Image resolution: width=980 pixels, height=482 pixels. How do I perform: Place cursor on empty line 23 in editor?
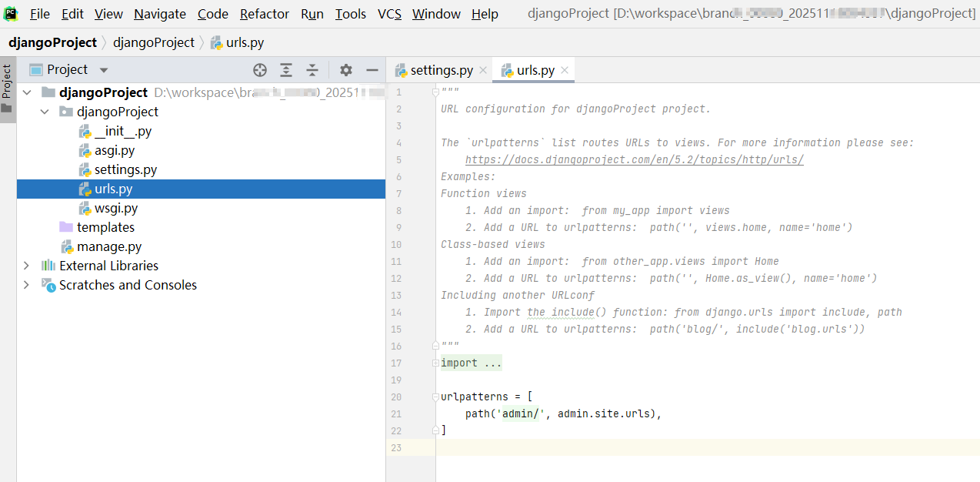tap(708, 447)
